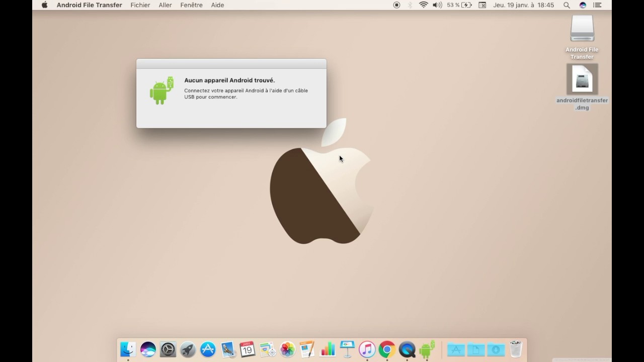The width and height of the screenshot is (644, 362).
Task: Open the Wi-Fi status menu
Action: click(x=424, y=5)
